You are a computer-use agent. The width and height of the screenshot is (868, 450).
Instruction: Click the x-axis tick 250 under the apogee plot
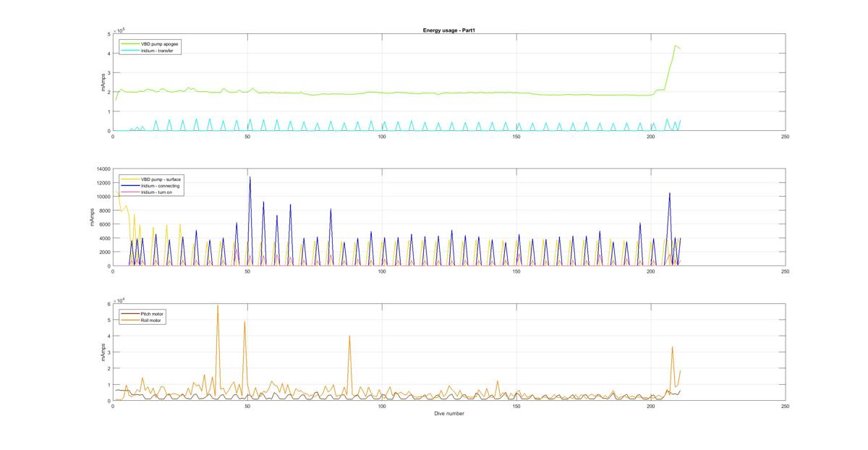[x=785, y=137]
